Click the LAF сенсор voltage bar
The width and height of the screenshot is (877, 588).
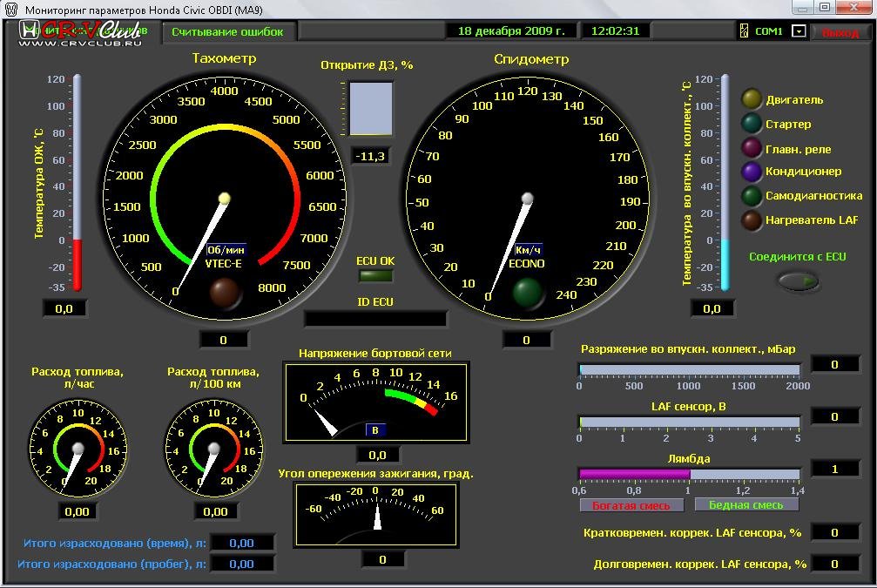point(688,422)
